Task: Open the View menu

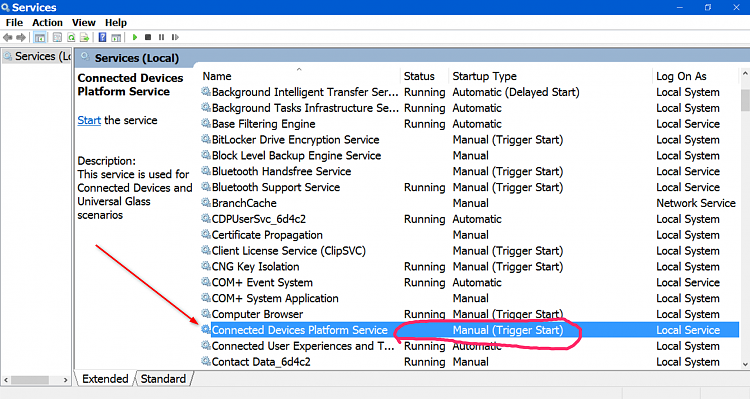Action: tap(84, 22)
